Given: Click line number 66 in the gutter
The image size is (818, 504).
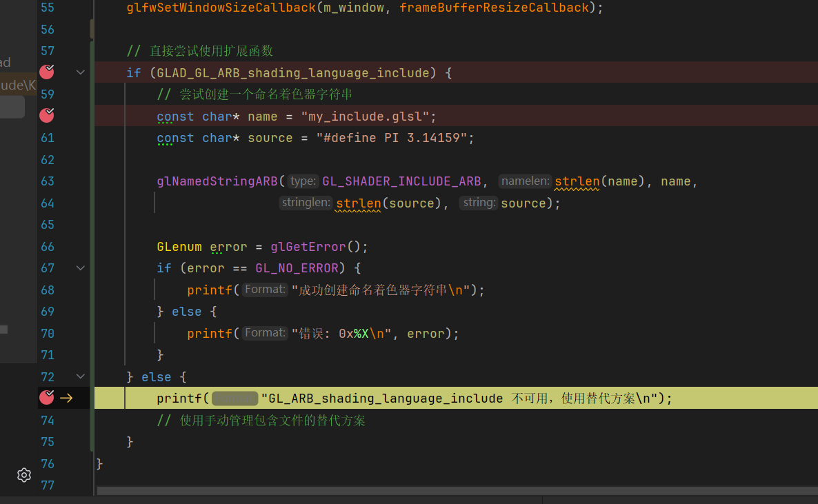Looking at the screenshot, I should coord(48,246).
